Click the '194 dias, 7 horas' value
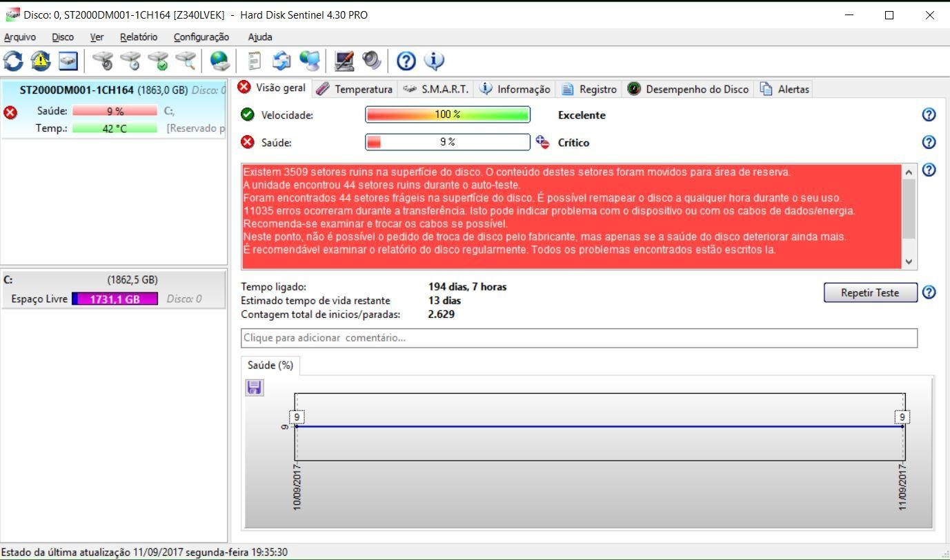 click(x=467, y=287)
